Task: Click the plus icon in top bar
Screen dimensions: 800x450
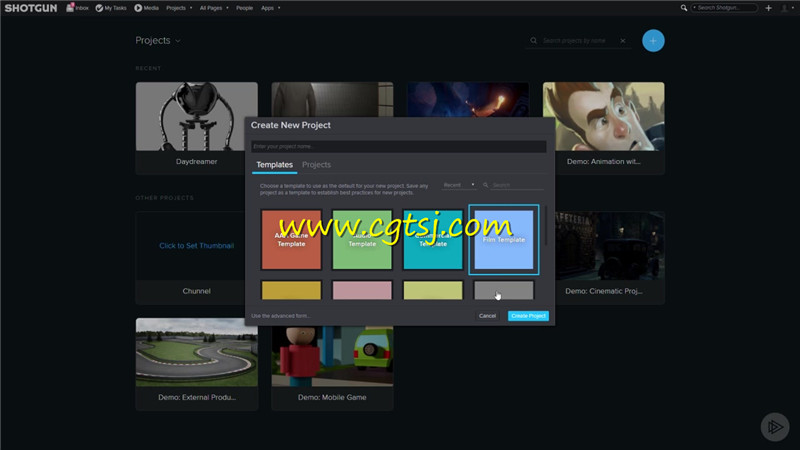Action: [768, 8]
